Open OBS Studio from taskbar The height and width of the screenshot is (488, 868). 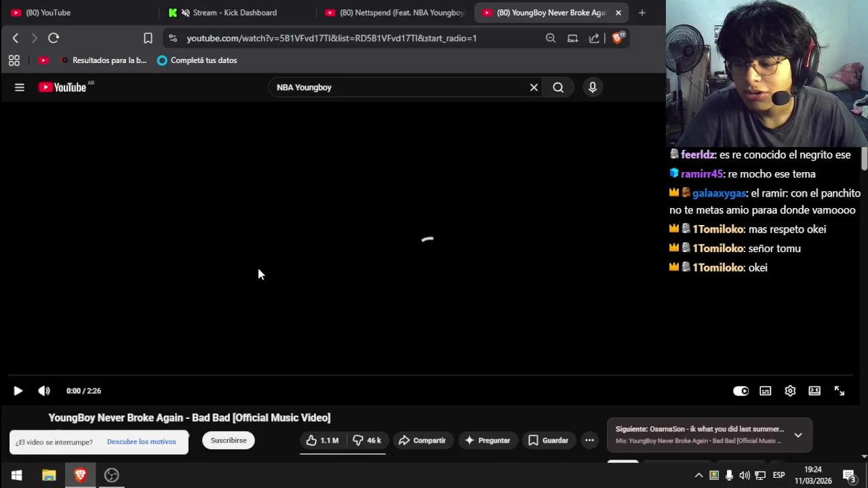click(112, 475)
